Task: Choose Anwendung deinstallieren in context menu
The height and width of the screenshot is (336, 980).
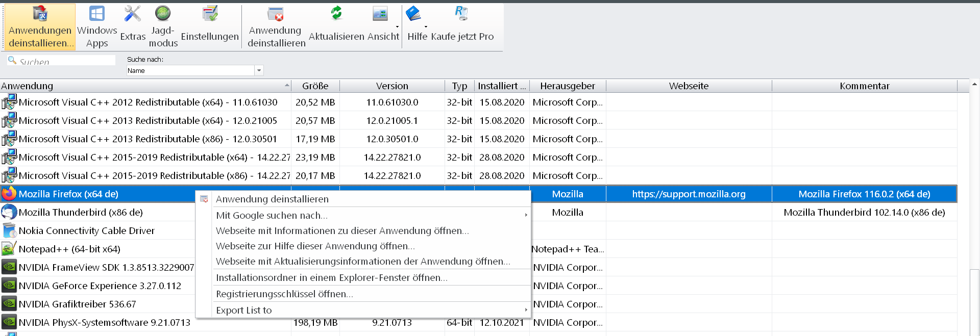Action: tap(272, 199)
